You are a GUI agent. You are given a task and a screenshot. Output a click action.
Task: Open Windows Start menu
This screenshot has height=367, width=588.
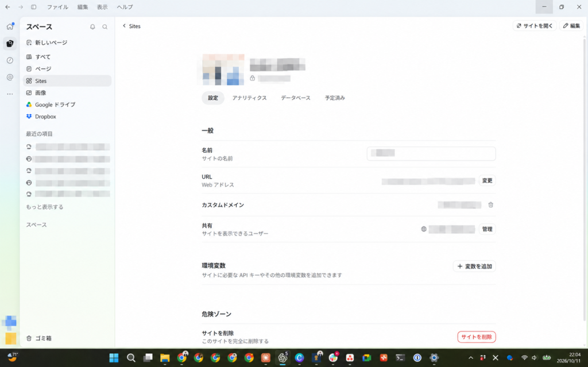click(x=114, y=358)
